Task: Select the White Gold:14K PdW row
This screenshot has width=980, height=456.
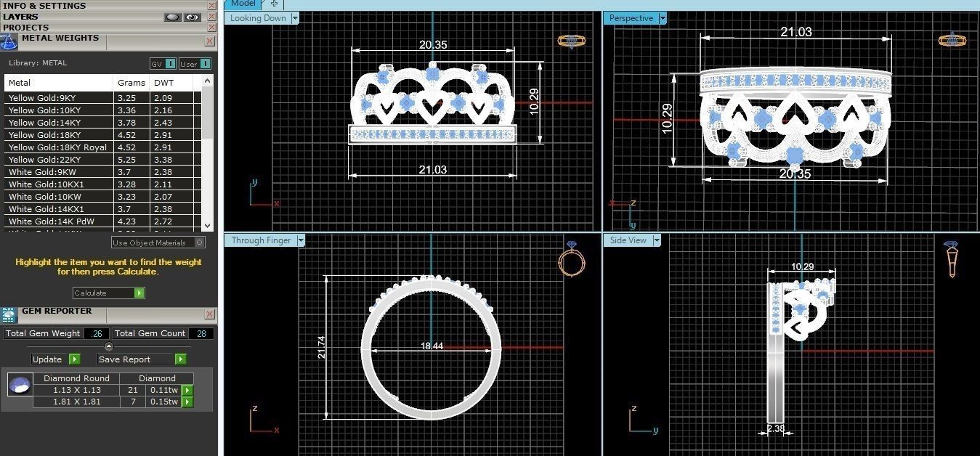Action: pos(103,221)
